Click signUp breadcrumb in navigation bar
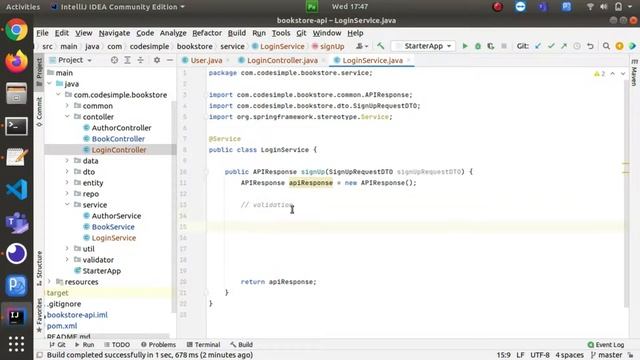The image size is (640, 360). tap(328, 47)
